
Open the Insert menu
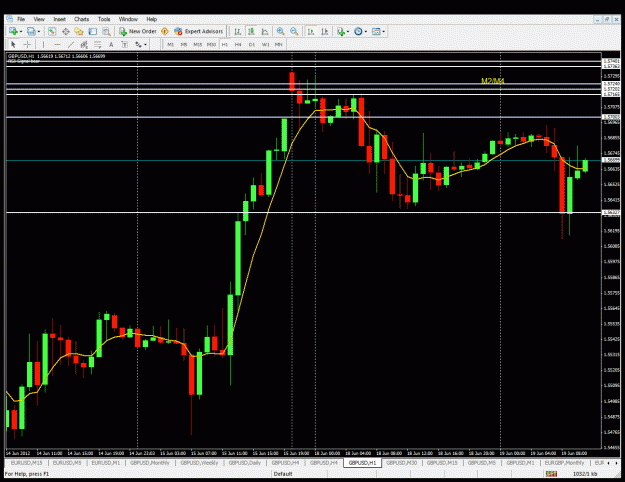point(59,19)
